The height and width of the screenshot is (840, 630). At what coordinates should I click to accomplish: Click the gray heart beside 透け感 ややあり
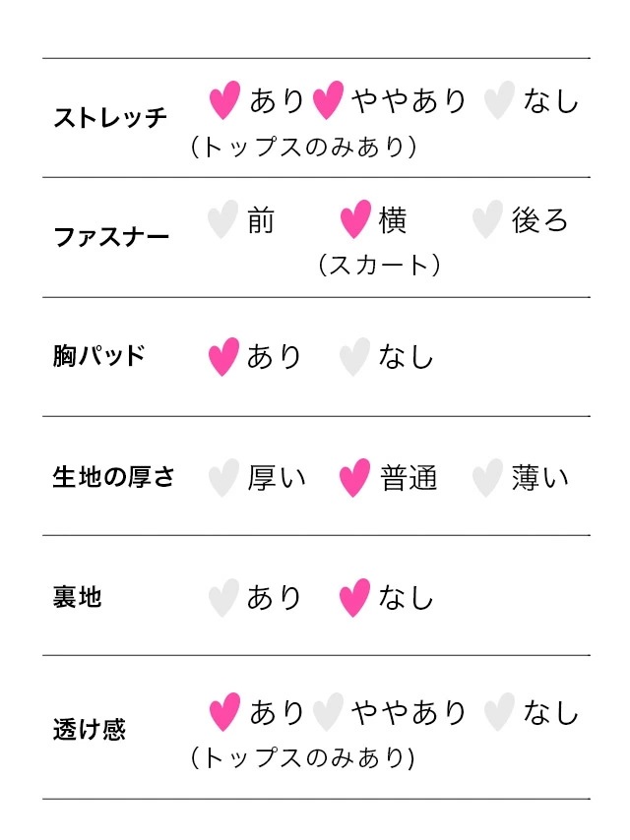tap(328, 712)
